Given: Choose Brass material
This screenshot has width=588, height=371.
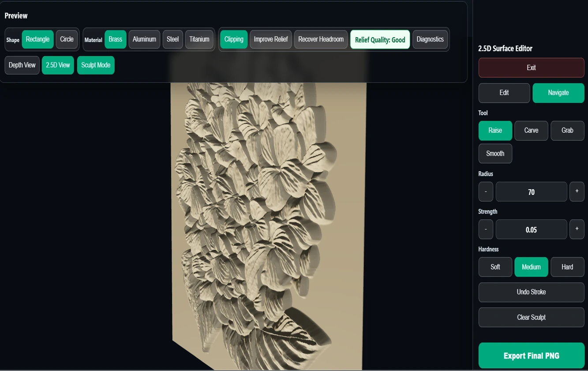Looking at the screenshot, I should (x=116, y=39).
